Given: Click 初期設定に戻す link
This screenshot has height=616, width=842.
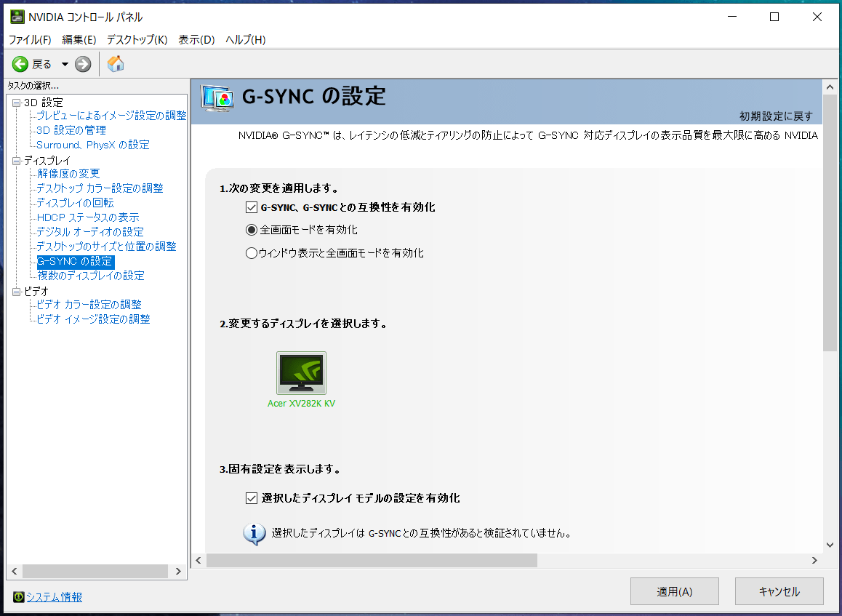Looking at the screenshot, I should [776, 116].
